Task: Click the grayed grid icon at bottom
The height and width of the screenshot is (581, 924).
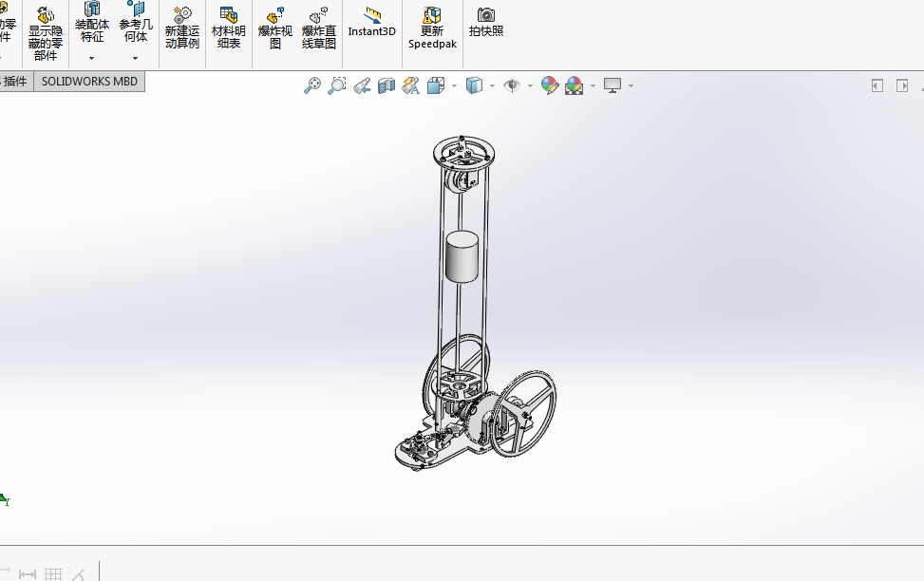Action: [53, 574]
